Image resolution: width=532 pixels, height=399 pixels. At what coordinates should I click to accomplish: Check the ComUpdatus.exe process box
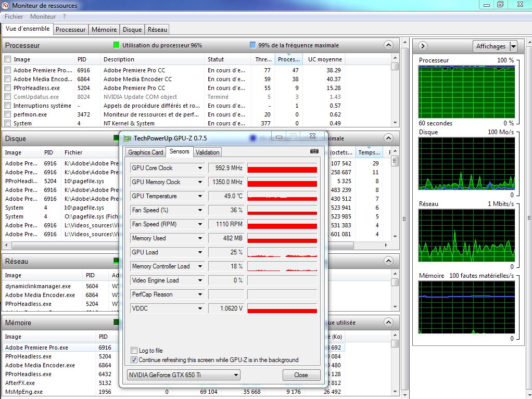pyautogui.click(x=7, y=97)
